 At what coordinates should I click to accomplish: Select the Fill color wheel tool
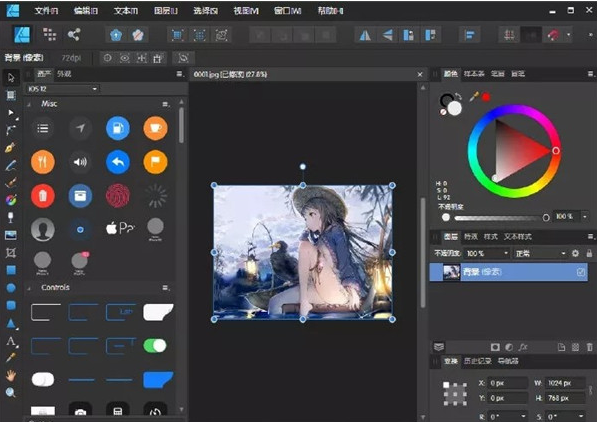[11, 200]
